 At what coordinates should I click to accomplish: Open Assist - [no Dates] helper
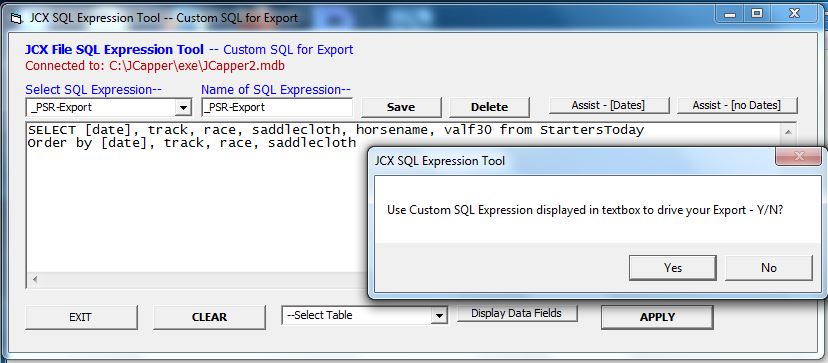(x=737, y=105)
